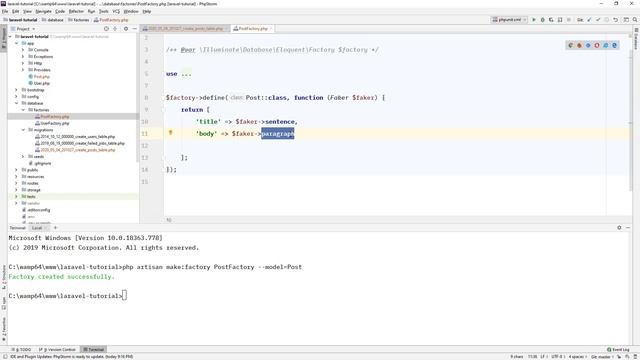Click the expand/collapse all icon in Project panel
Image resolution: width=640 pixels, height=360 pixels.
(x=115, y=29)
